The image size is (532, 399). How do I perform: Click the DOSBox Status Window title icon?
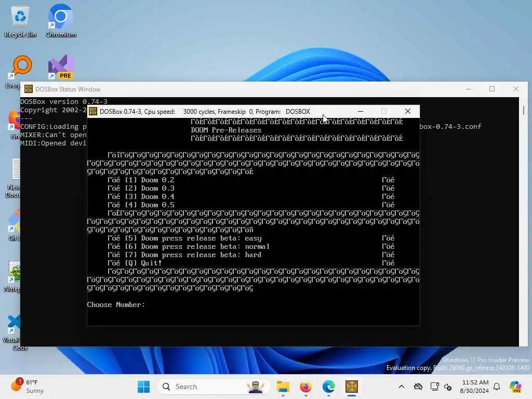29,89
